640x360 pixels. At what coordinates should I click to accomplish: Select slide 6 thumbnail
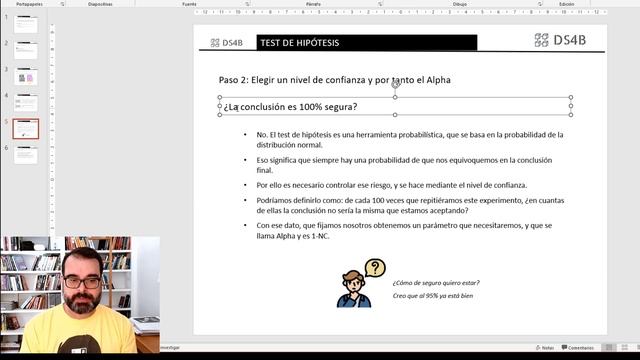(x=26, y=155)
